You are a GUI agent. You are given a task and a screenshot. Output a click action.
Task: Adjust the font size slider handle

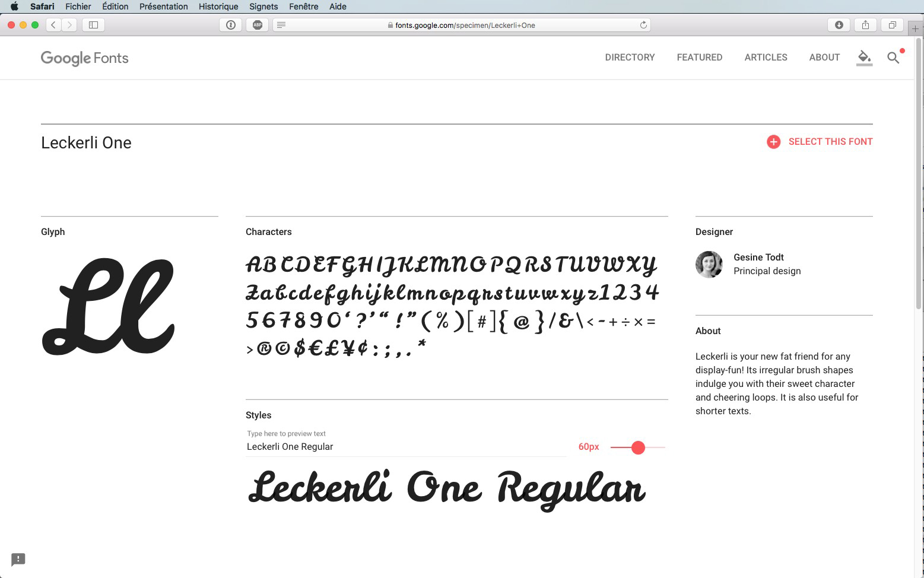tap(638, 447)
